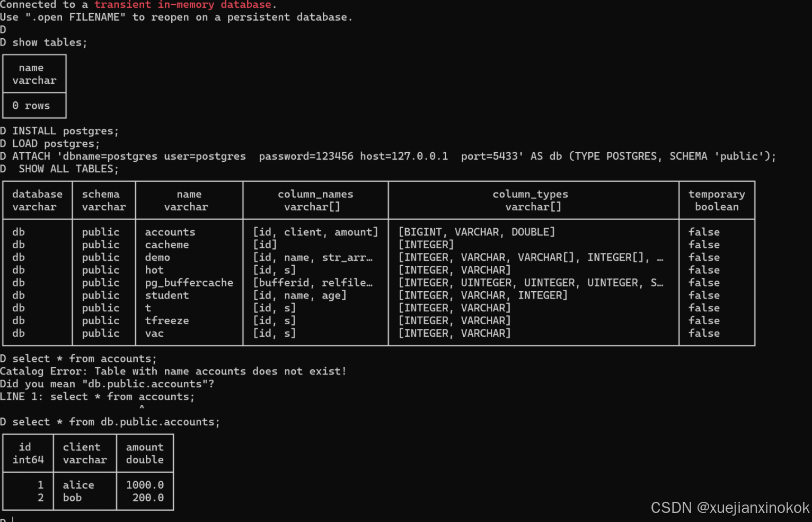The width and height of the screenshot is (812, 522).
Task: Click the 'alice' cell in results
Action: point(78,485)
